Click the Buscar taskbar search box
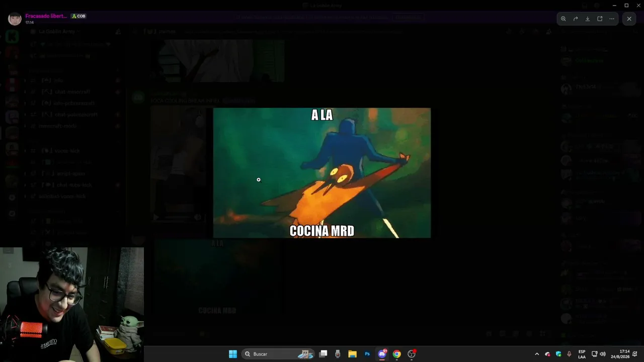The height and width of the screenshot is (362, 644). (x=278, y=354)
